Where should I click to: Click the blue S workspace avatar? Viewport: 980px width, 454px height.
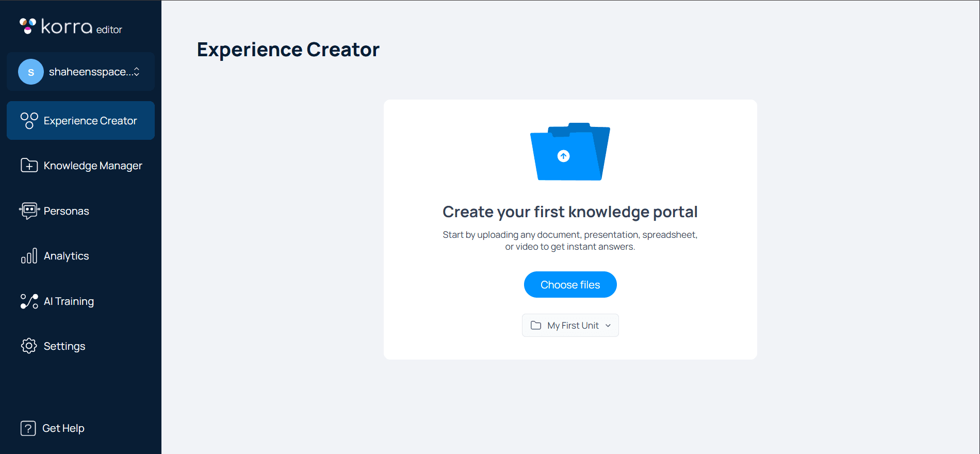click(x=31, y=72)
